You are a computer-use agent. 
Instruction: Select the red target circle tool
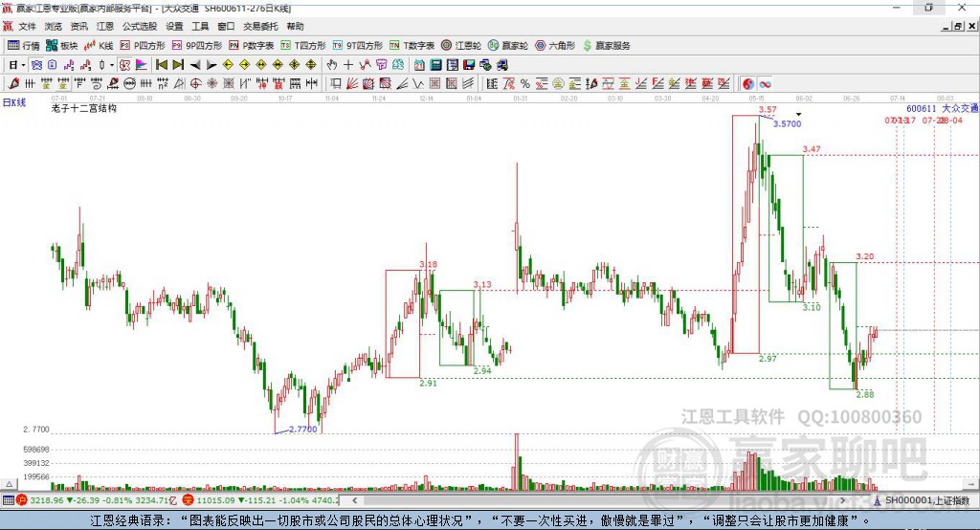coord(195,84)
